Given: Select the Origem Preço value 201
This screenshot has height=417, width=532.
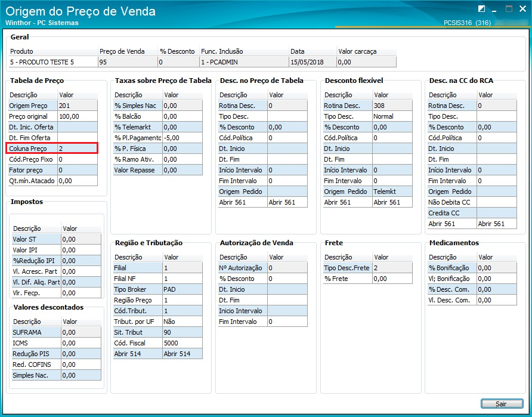Looking at the screenshot, I should click(x=78, y=106).
